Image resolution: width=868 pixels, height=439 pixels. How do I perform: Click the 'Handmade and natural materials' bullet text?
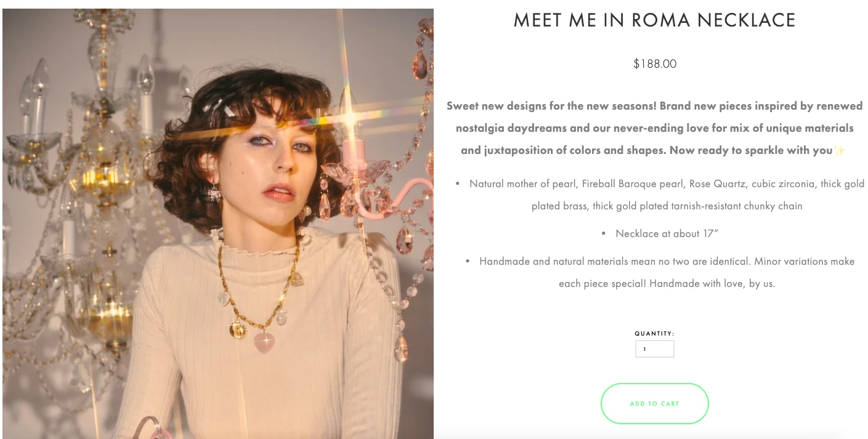tap(667, 261)
